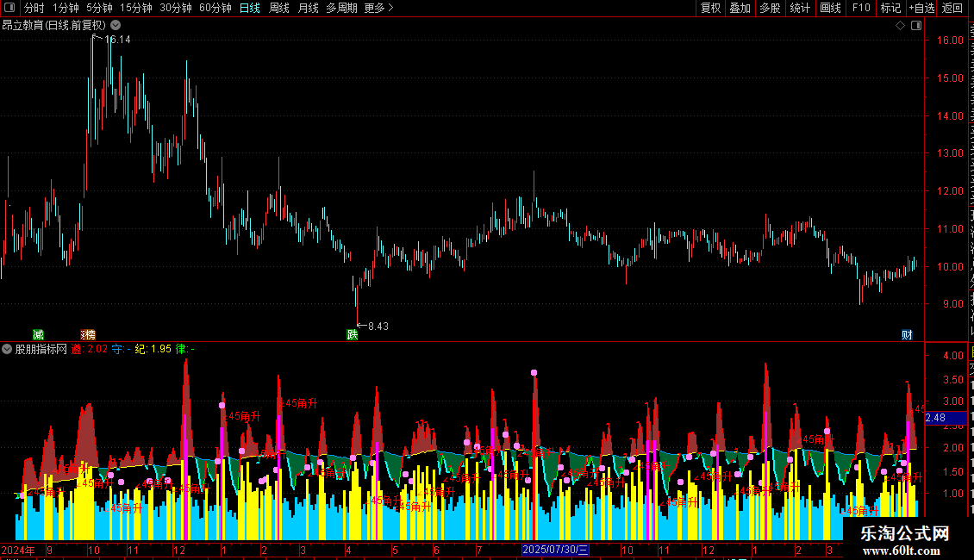The width and height of the screenshot is (974, 560).
Task: Select the 15分钟 period tab
Action: click(136, 8)
